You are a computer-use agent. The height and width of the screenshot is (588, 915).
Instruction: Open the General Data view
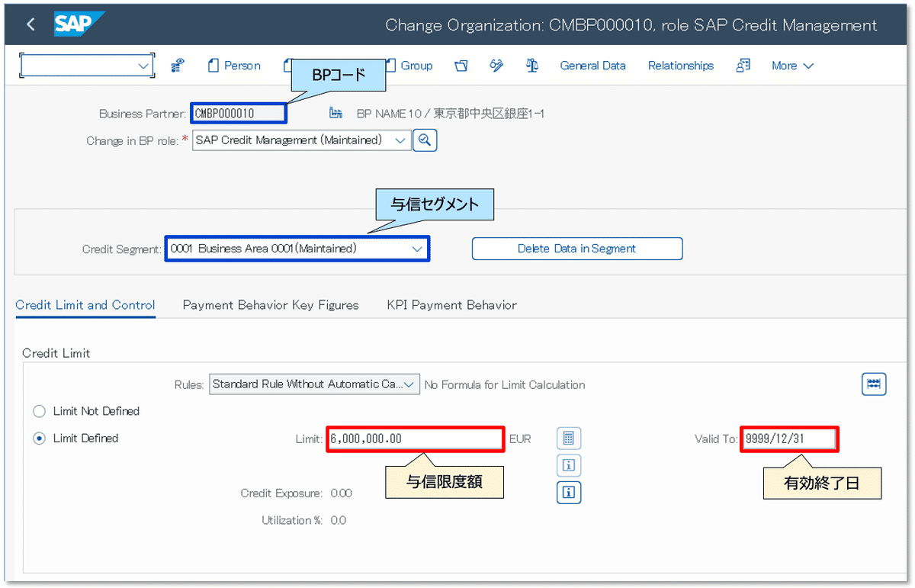[x=592, y=66]
